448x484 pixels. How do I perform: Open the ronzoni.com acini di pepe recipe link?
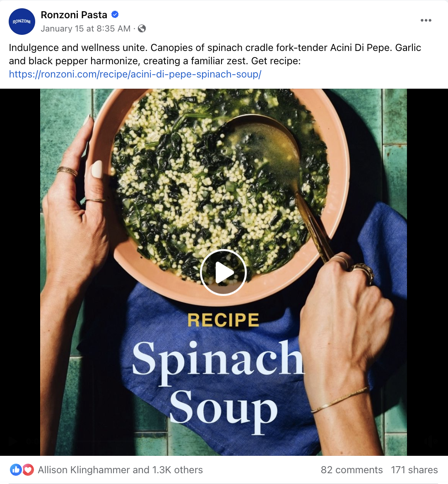(x=135, y=74)
